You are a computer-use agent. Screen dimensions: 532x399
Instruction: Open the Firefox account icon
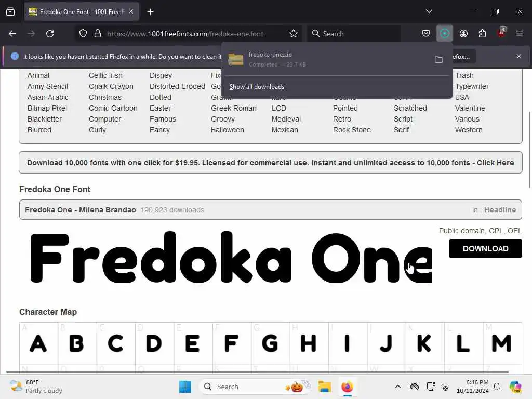coord(463,34)
